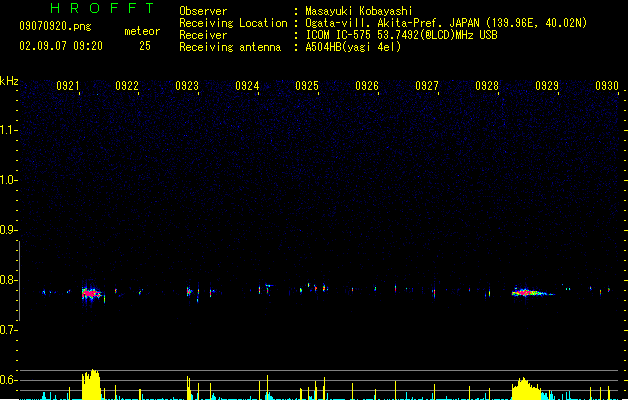Click the long meteor echo before 0929
Image resolution: width=629 pixels, height=400 pixels.
(x=532, y=292)
